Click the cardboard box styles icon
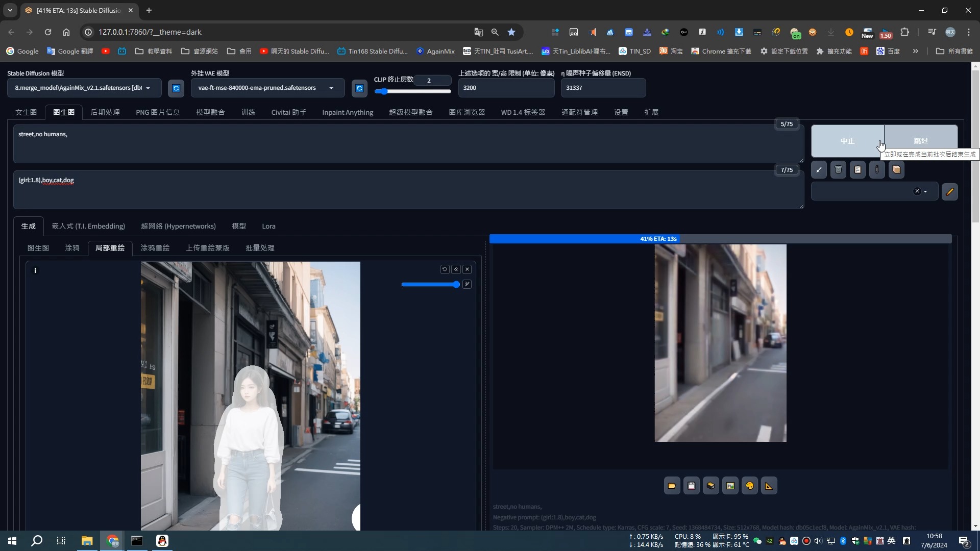Screen dimensions: 980x551 click(x=896, y=170)
